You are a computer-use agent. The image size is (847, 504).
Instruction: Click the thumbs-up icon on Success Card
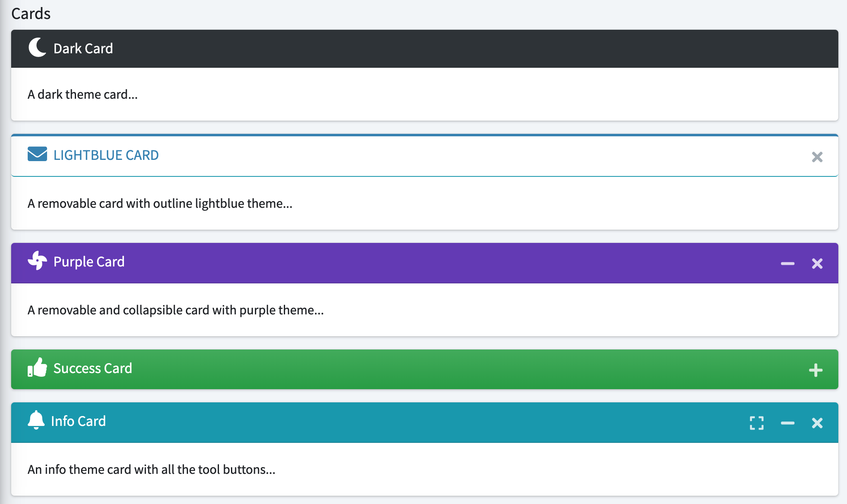[x=37, y=367]
